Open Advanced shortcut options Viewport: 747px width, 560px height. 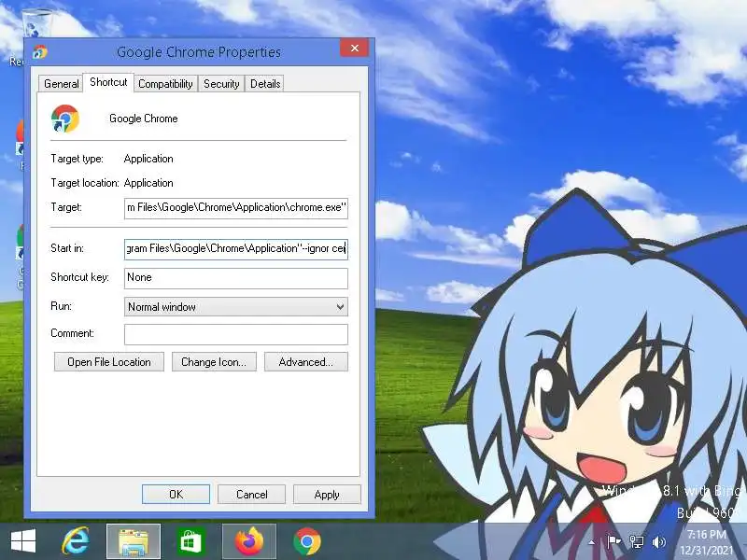(306, 362)
